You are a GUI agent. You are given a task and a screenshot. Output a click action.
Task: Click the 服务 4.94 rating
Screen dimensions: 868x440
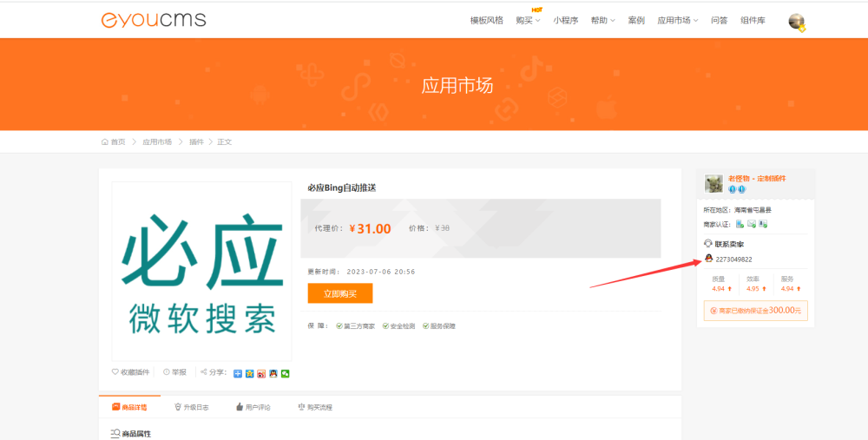tap(790, 284)
